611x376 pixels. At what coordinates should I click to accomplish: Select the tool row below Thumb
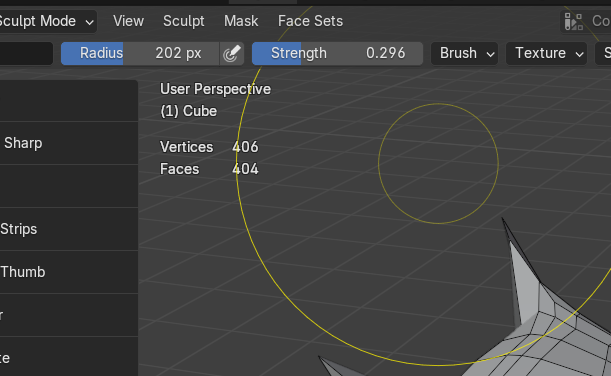(69, 315)
